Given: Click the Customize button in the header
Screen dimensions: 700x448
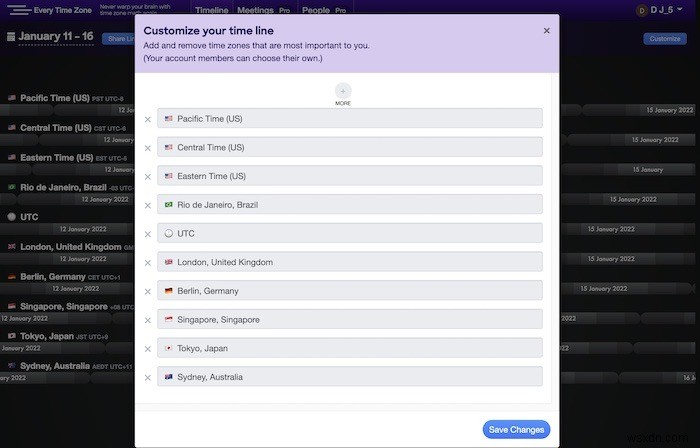Looking at the screenshot, I should (x=664, y=39).
